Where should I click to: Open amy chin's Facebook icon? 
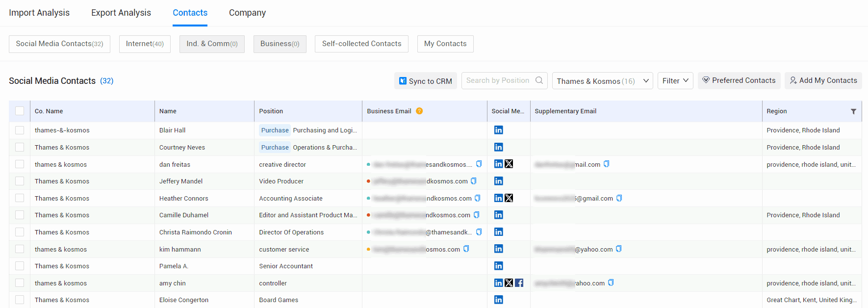[519, 283]
